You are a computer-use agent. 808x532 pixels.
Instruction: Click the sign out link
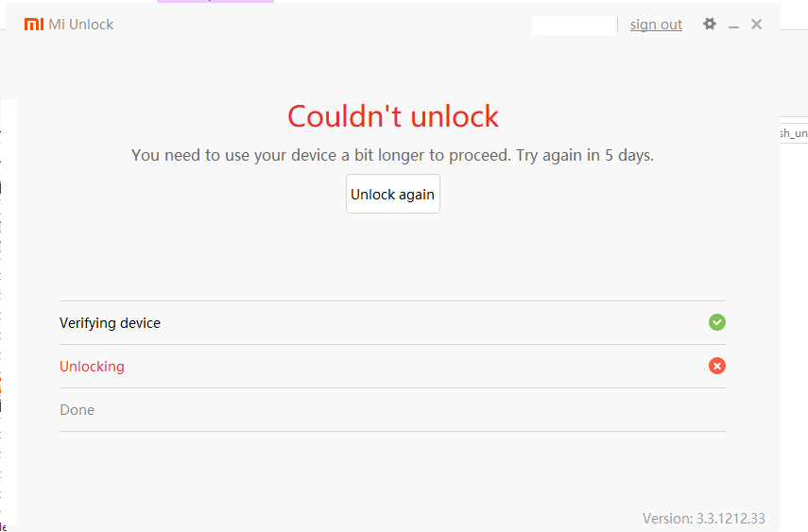[x=656, y=25]
